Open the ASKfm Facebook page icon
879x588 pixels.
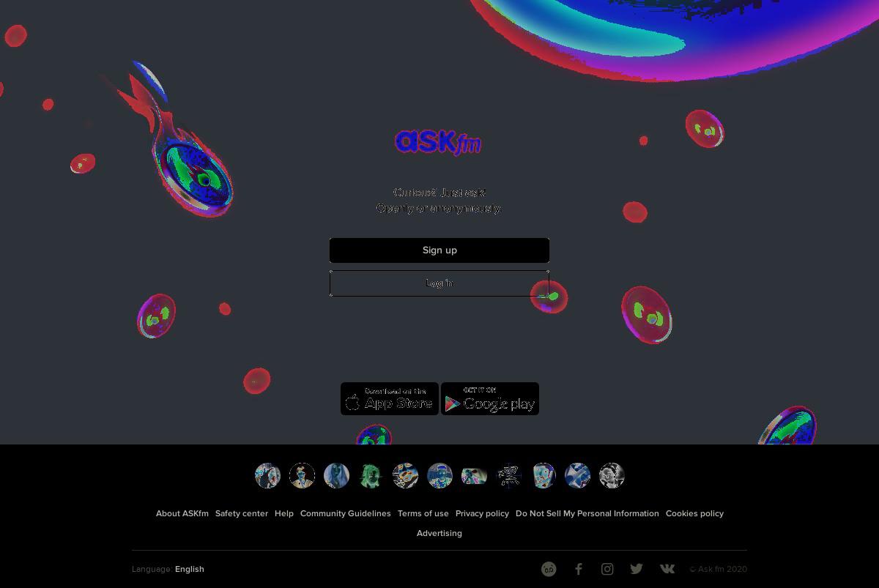579,569
